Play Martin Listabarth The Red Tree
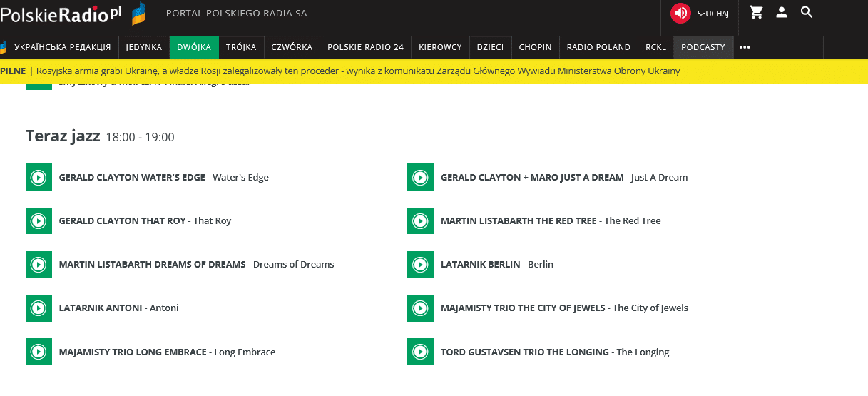 pyautogui.click(x=421, y=220)
